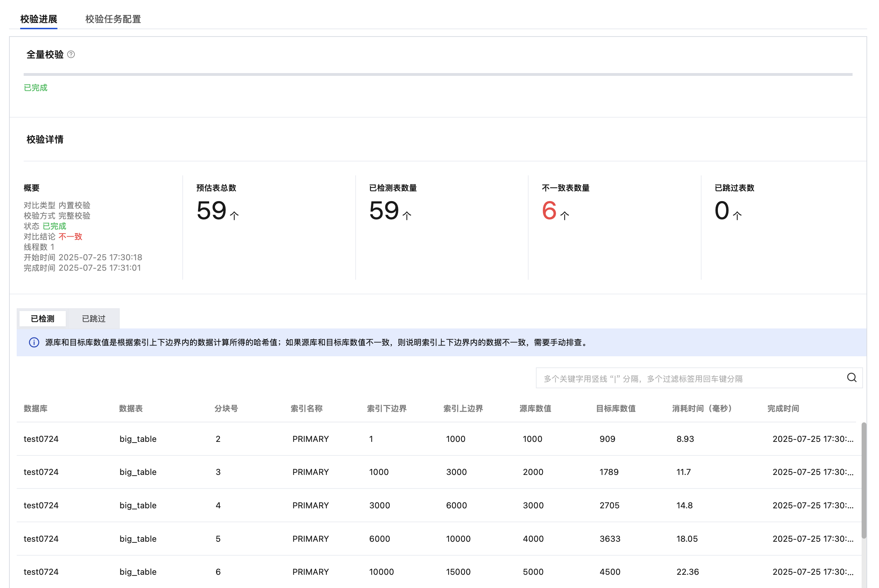Select the 已检测 tab
This screenshot has height=588, width=879.
(42, 318)
